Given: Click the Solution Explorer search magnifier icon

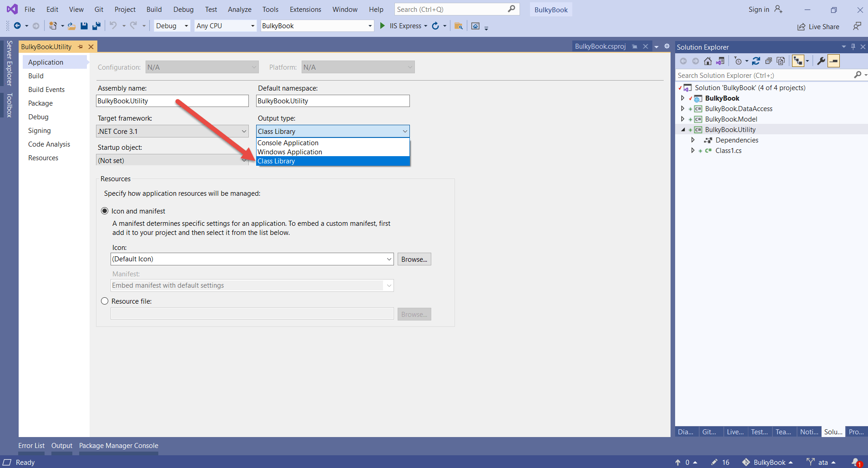Looking at the screenshot, I should coord(858,75).
